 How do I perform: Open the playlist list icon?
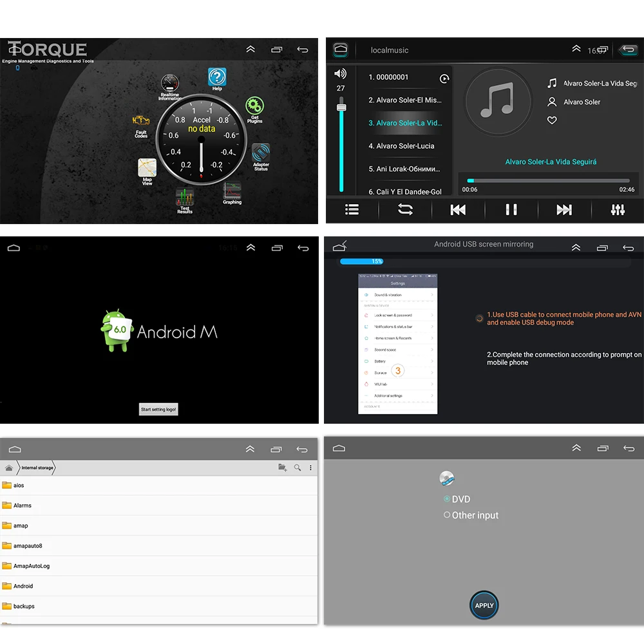(x=352, y=209)
